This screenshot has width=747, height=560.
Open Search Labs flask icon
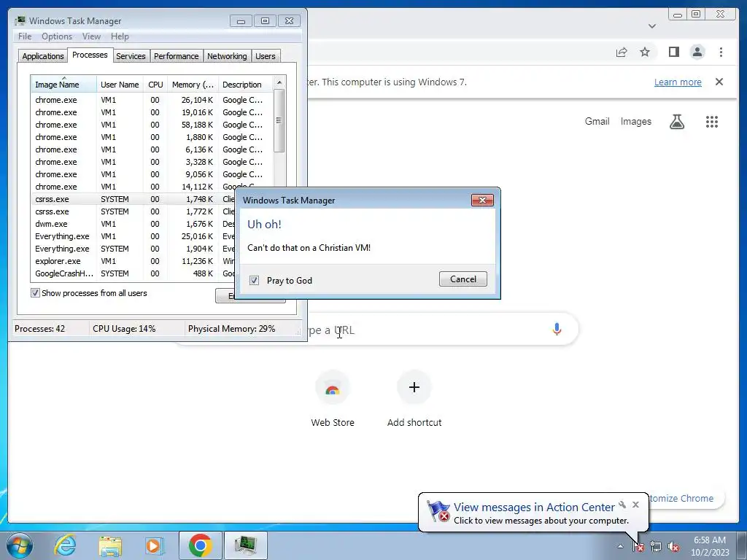(x=677, y=122)
